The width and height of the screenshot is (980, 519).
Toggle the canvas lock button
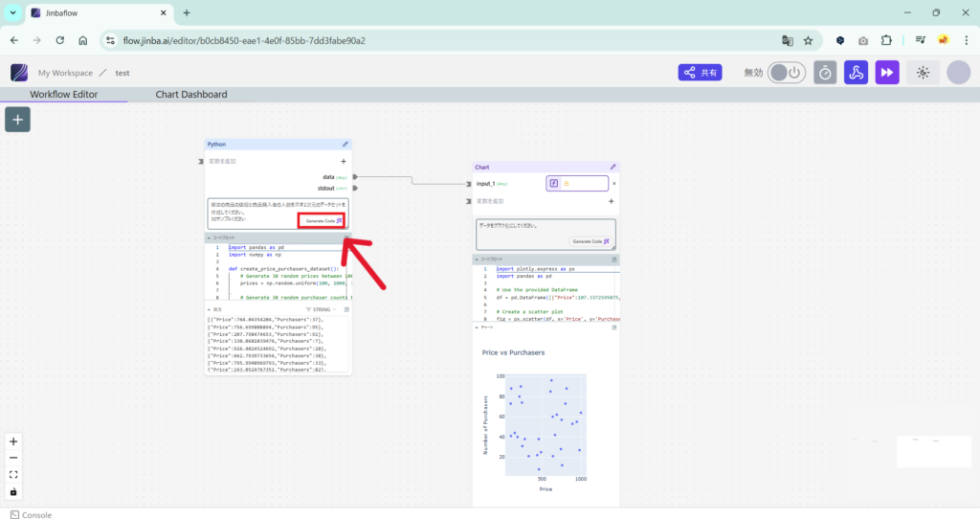click(x=13, y=491)
